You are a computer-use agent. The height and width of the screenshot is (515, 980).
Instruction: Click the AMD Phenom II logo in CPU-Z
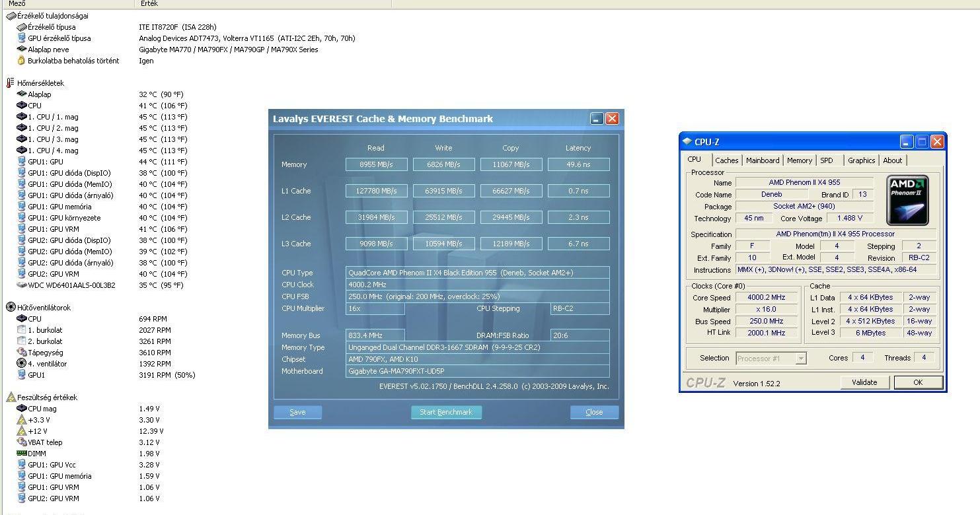[907, 201]
